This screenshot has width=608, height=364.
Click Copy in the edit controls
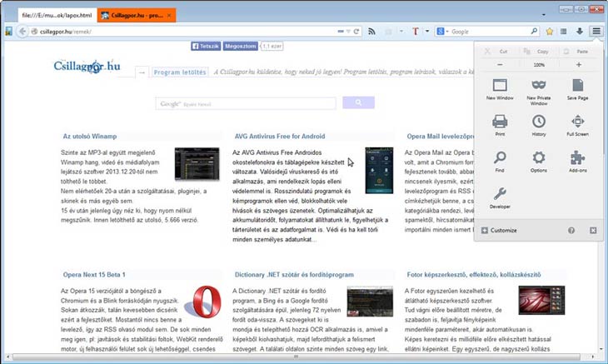(x=537, y=51)
